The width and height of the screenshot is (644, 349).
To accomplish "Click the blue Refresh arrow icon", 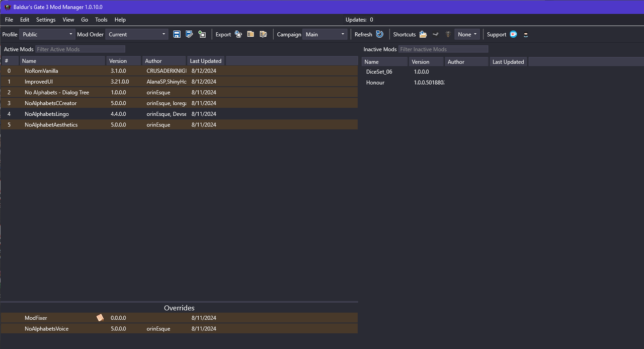I will coord(380,34).
